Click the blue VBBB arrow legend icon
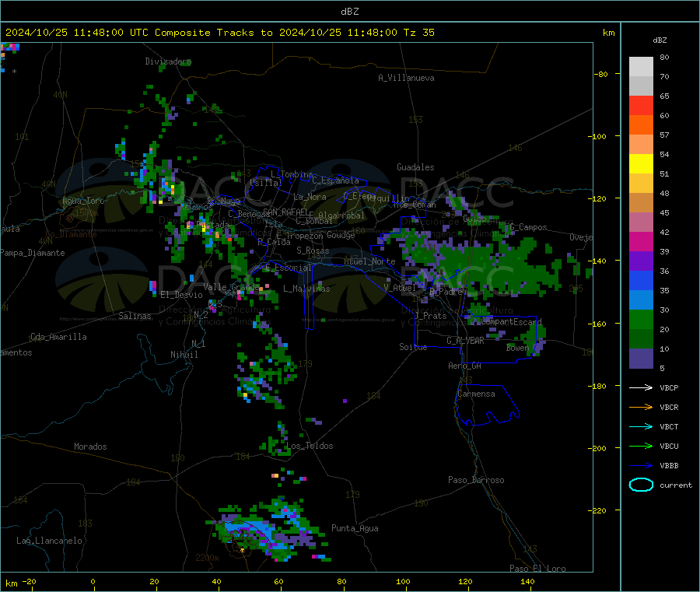 click(641, 466)
